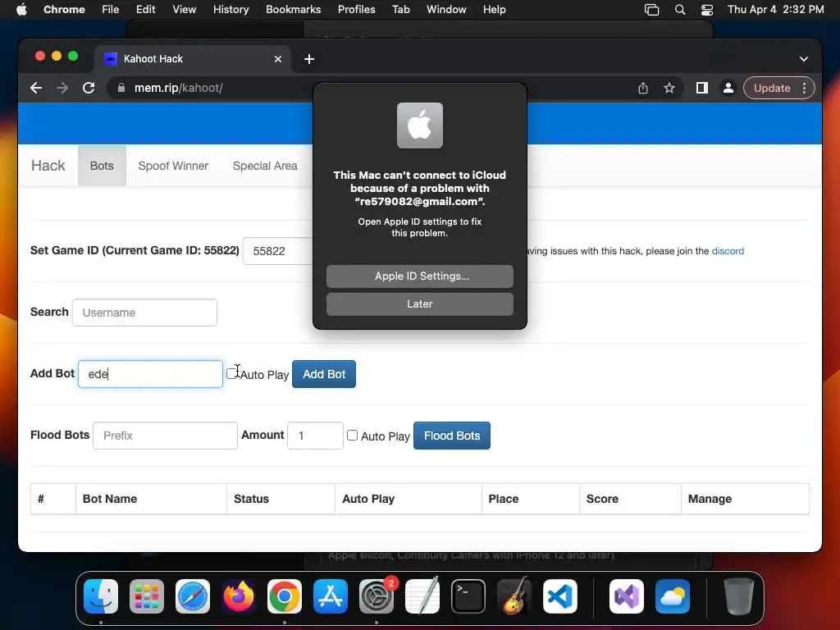Open Window menu
The image size is (840, 630).
pyautogui.click(x=446, y=9)
